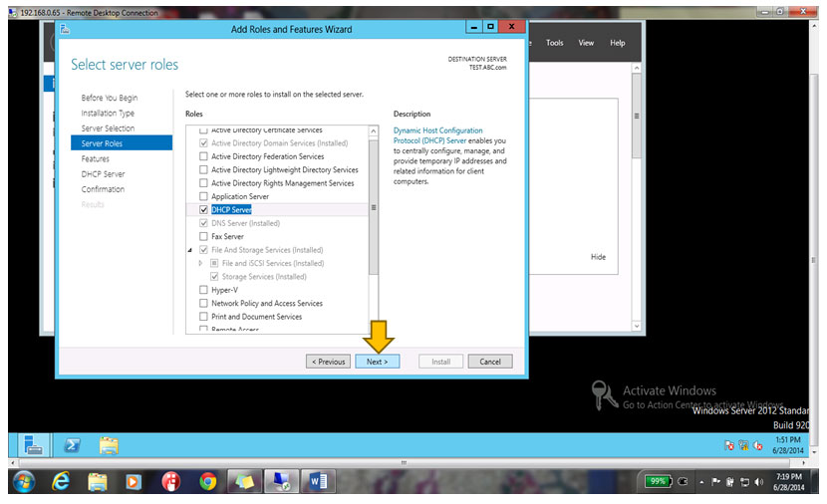The height and width of the screenshot is (504, 827).
Task: Open Windows Explorer from the local taskbar
Action: pyautogui.click(x=98, y=482)
